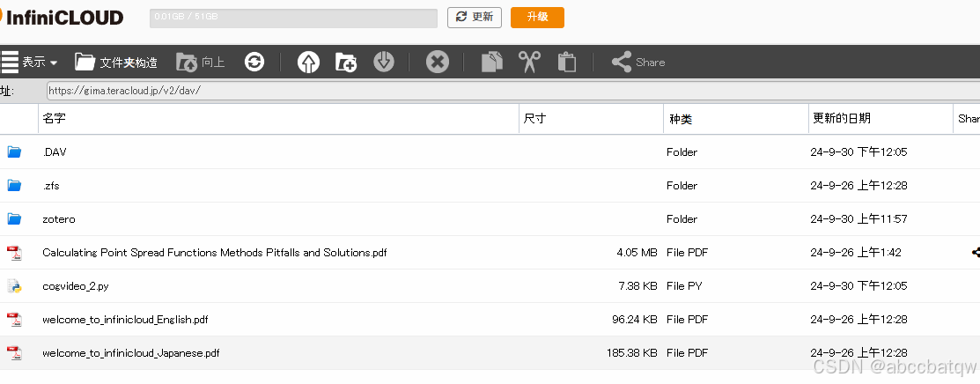Click PDF icon of welcome_to_infinicloud_Japanese.pdf
This screenshot has height=384, width=980.
pos(14,353)
